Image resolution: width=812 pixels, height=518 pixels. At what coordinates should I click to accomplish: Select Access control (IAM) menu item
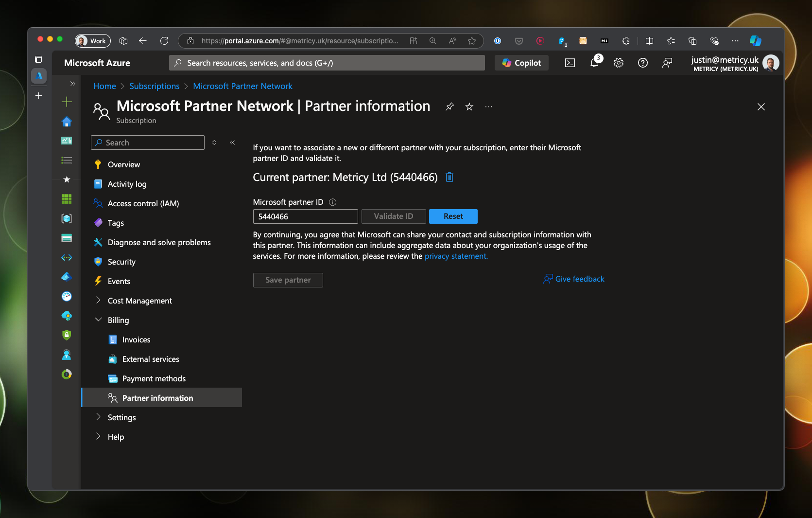(x=143, y=203)
